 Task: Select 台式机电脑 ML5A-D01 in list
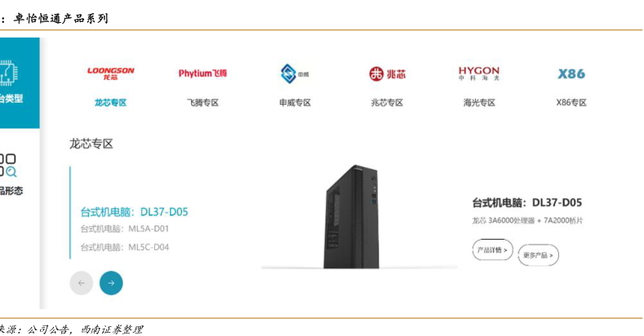[124, 229]
